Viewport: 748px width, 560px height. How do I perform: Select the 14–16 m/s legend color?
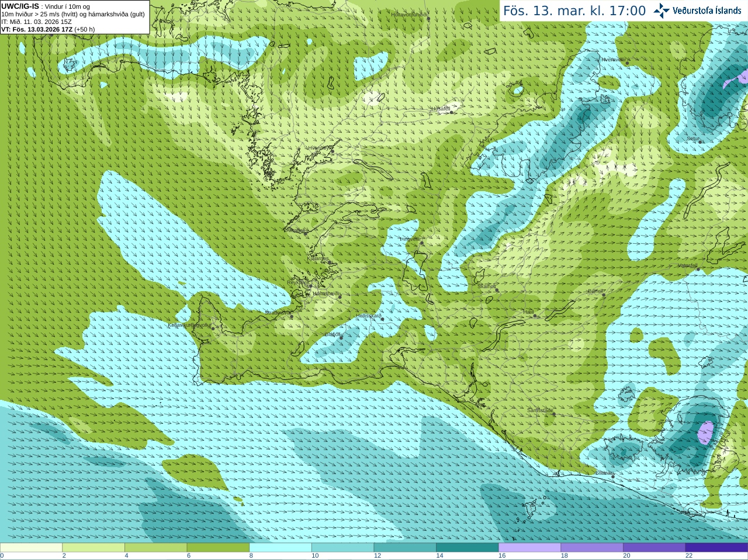click(x=467, y=548)
